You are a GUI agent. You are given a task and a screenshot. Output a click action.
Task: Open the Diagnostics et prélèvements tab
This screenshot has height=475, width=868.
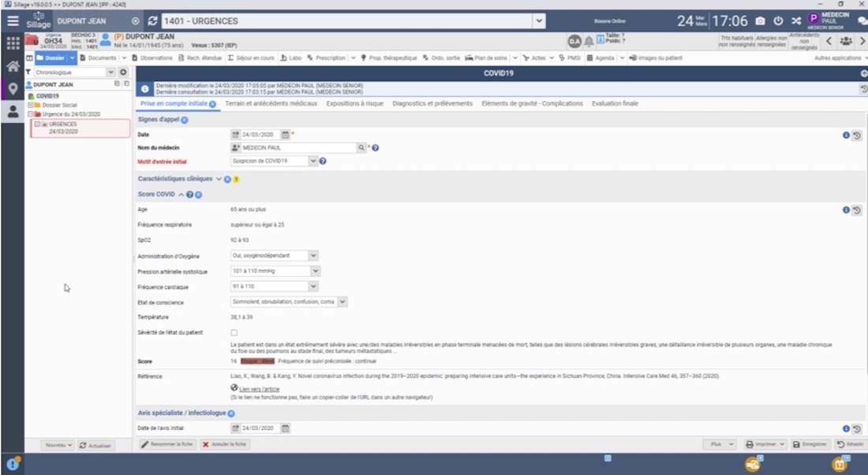432,103
